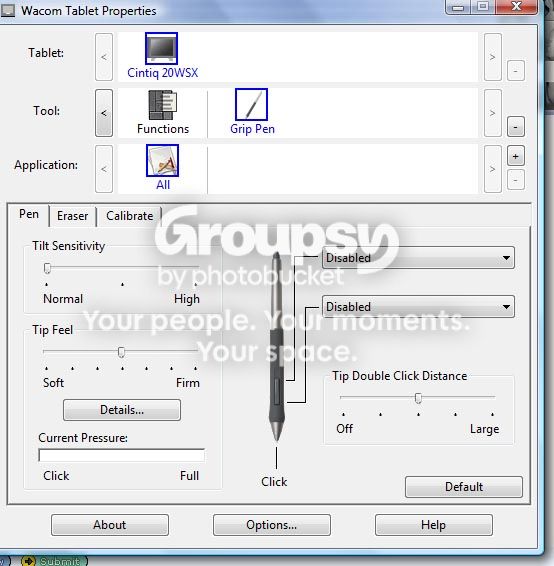Select the Cintiq 20WSX tablet icon
Viewport: 554px width, 566px height.
click(x=161, y=48)
